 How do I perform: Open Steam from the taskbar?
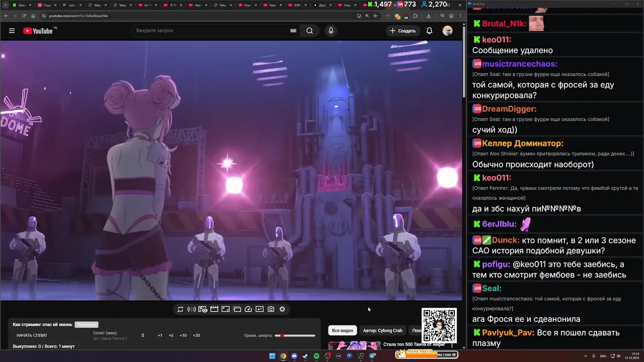click(x=305, y=356)
